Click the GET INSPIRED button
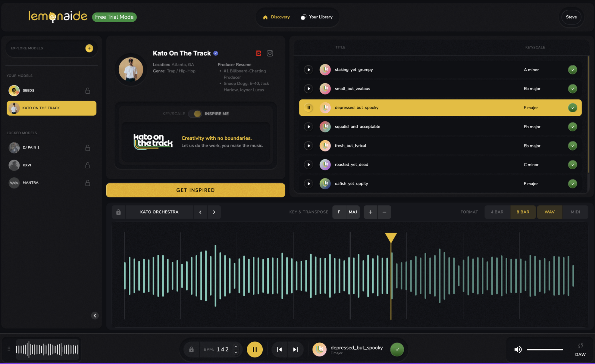 (196, 190)
